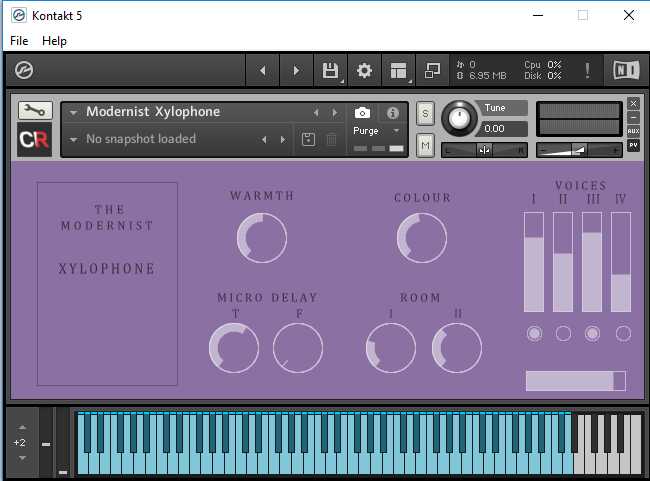This screenshot has height=481, width=650.
Task: Click the pitch wheel beside the keyboard
Action: 46,443
